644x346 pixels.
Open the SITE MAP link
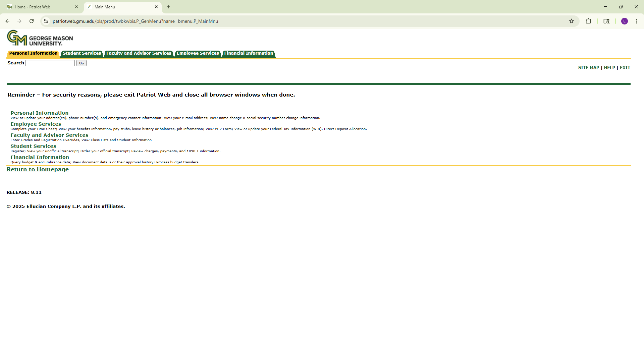588,67
